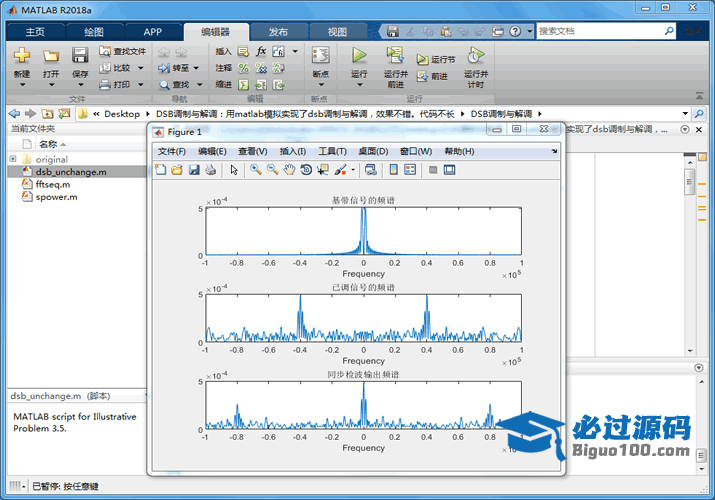Select the Figure edit plot arrow tool
The height and width of the screenshot is (500, 715).
point(234,170)
